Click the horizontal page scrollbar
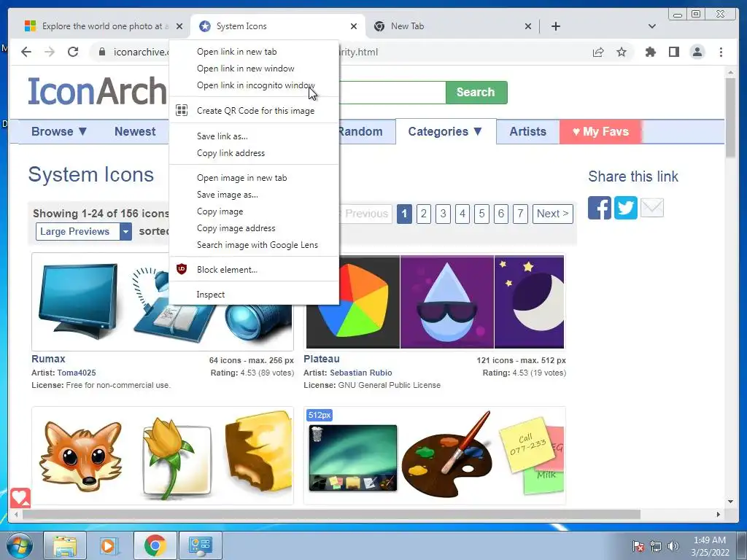The width and height of the screenshot is (747, 560). [x=332, y=514]
